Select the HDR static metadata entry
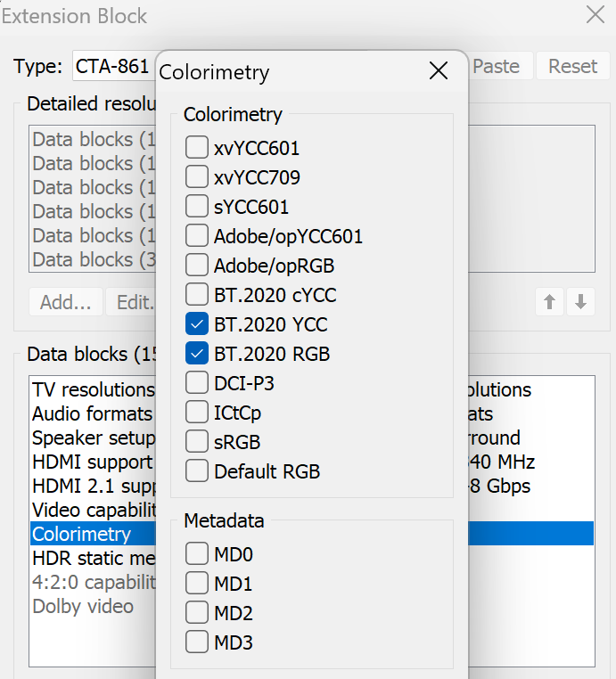616x679 pixels. (93, 559)
